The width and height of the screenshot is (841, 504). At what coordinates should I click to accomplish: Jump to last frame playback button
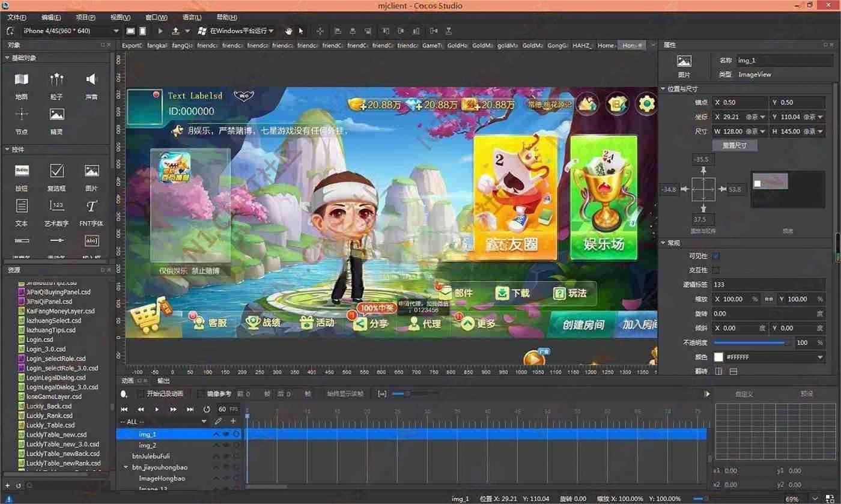[x=190, y=409]
